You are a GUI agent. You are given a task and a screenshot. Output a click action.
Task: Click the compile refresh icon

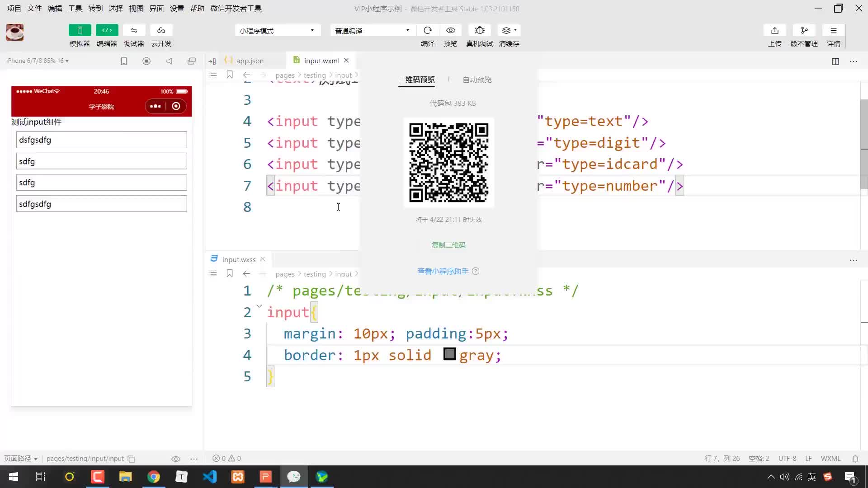click(428, 30)
